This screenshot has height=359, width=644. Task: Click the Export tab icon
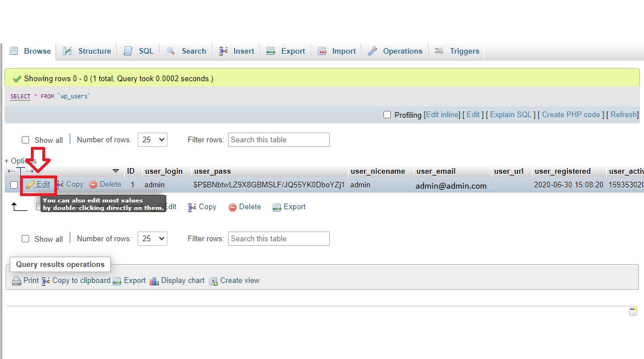271,51
